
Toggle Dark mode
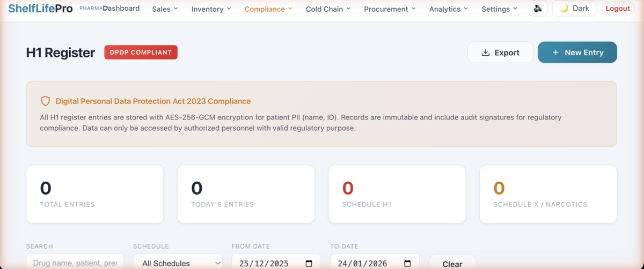[x=574, y=9]
